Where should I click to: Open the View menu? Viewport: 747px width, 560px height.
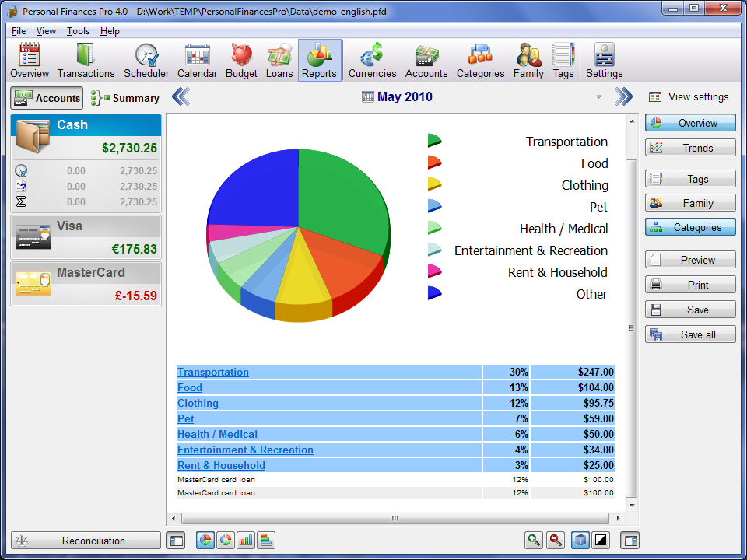46,31
